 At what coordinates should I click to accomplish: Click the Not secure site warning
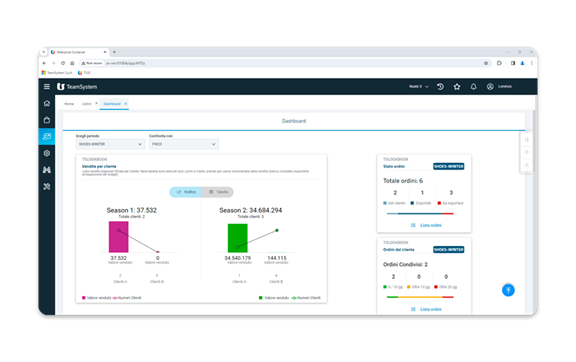pos(92,63)
